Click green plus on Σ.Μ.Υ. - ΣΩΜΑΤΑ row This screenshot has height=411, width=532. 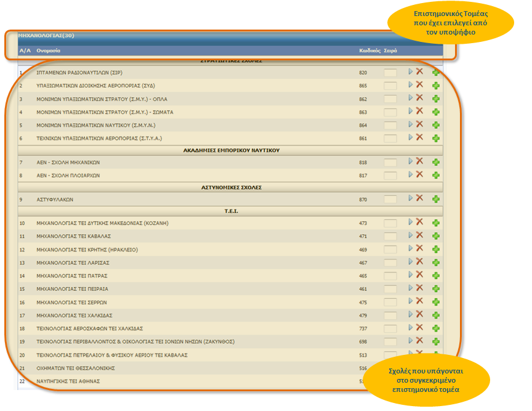click(436, 112)
